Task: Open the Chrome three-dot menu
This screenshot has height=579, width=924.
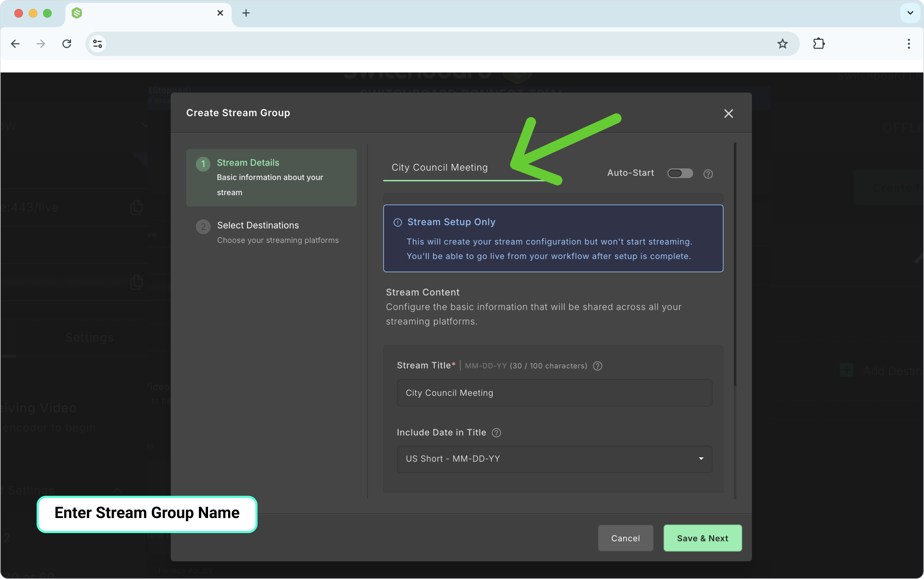Action: (909, 44)
